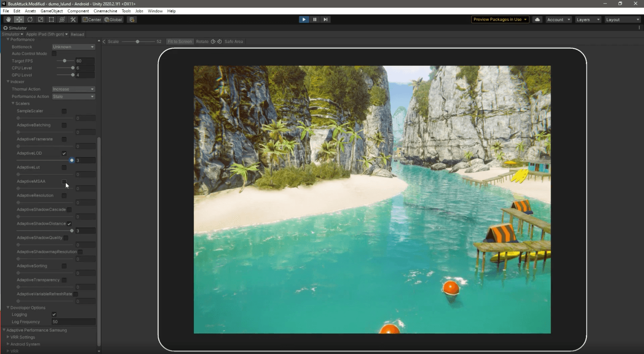
Task: Click the Target FPS slider
Action: 65,61
